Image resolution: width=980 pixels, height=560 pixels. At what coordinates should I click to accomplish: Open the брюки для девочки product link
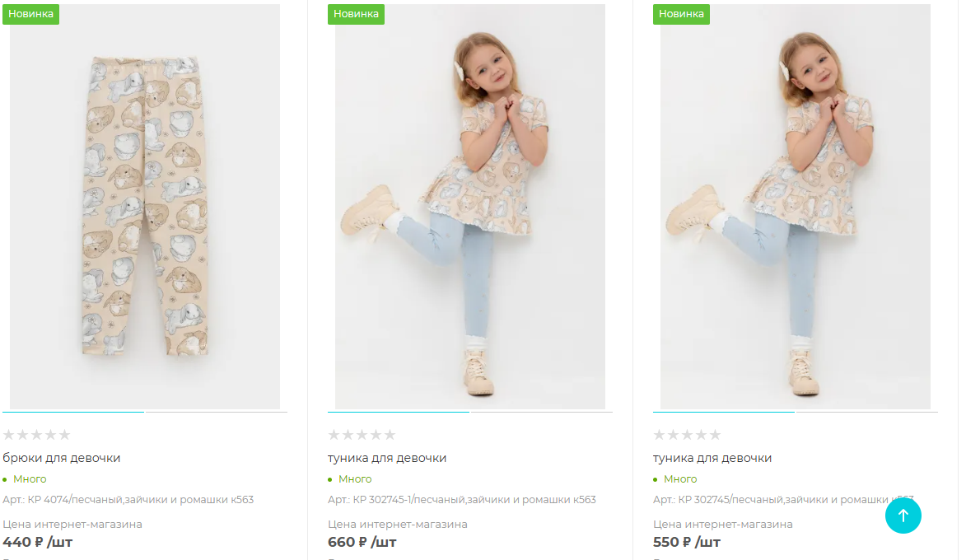tap(62, 458)
